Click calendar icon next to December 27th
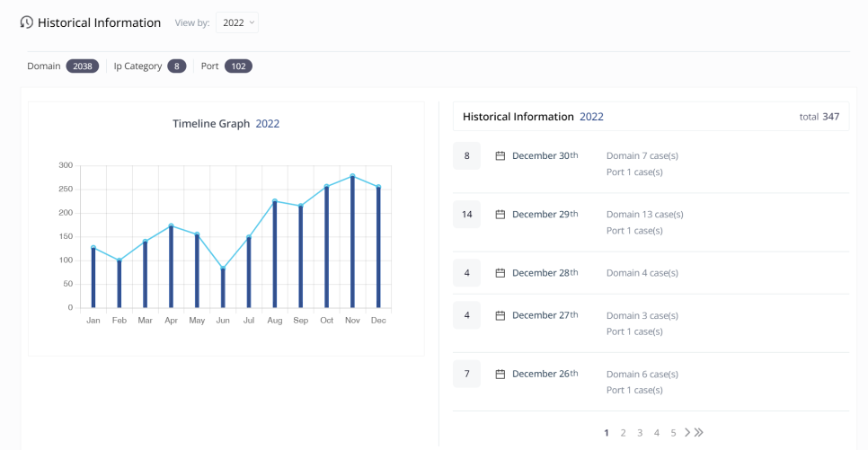868x450 pixels. (x=500, y=315)
